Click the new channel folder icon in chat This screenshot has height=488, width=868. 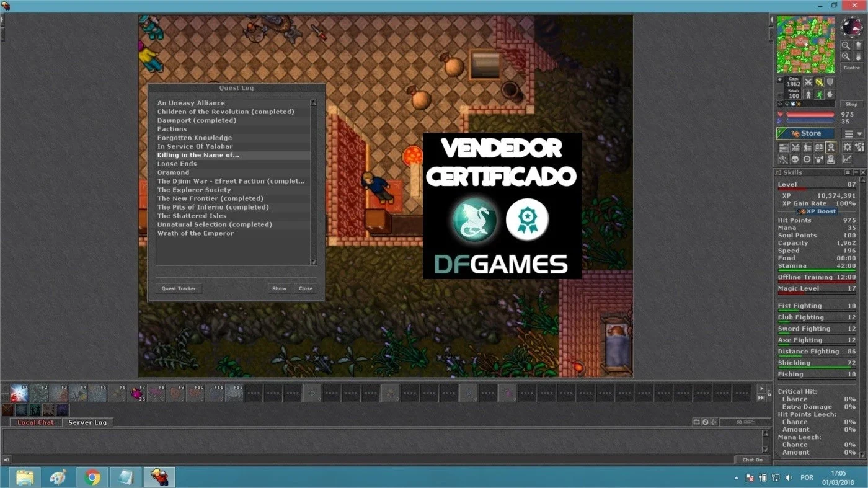point(696,422)
